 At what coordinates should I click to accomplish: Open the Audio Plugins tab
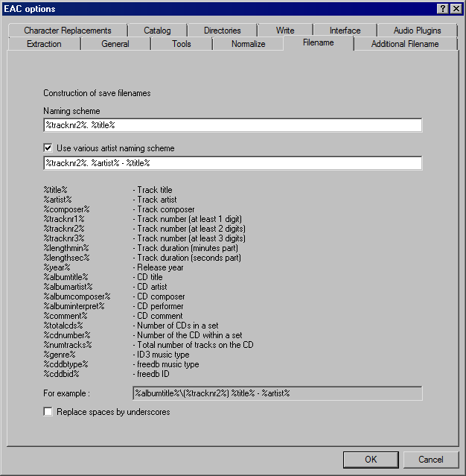(x=417, y=31)
